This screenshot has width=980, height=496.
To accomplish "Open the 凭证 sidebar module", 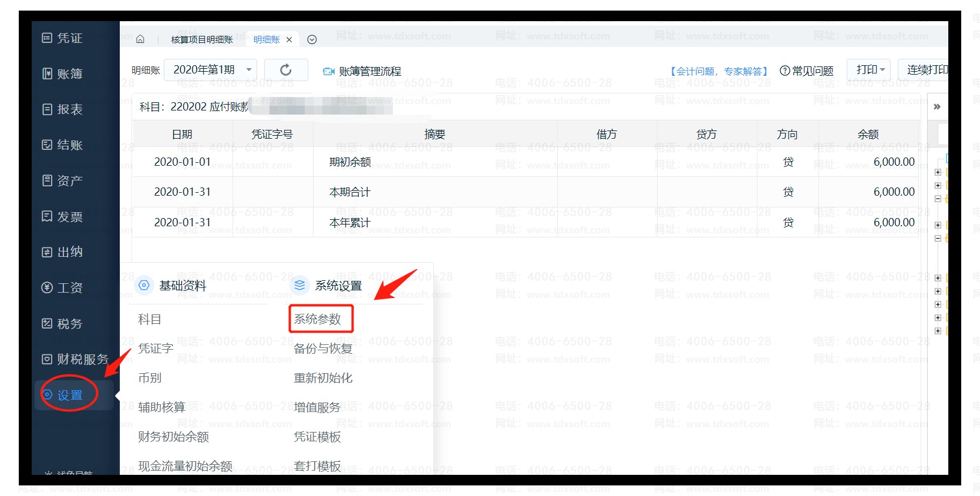I will pyautogui.click(x=63, y=38).
